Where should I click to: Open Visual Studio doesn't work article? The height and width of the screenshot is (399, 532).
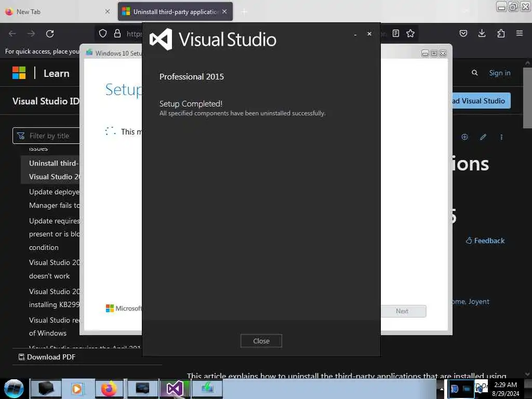54,269
